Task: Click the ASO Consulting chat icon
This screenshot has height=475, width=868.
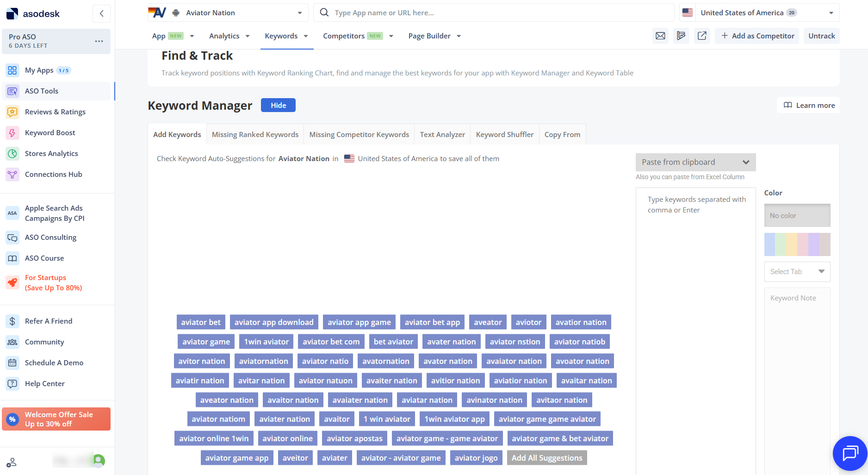Action: click(x=12, y=237)
